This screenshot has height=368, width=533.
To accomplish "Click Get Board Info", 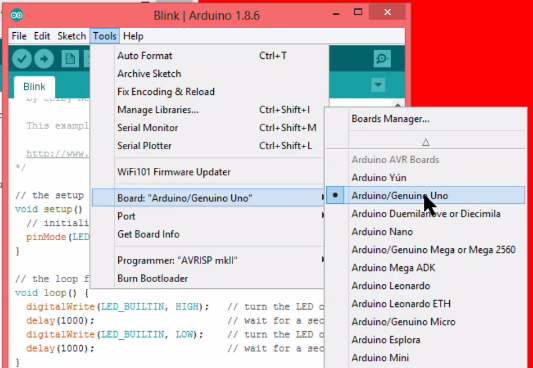I will 208,234.
